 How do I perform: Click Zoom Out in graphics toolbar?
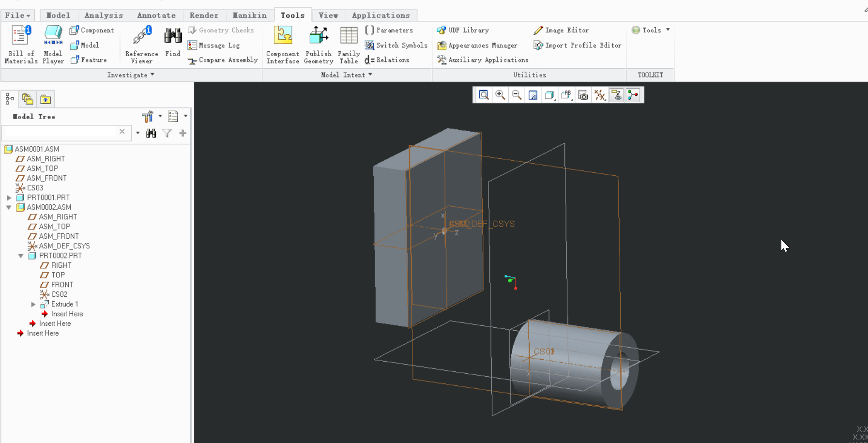pos(517,95)
